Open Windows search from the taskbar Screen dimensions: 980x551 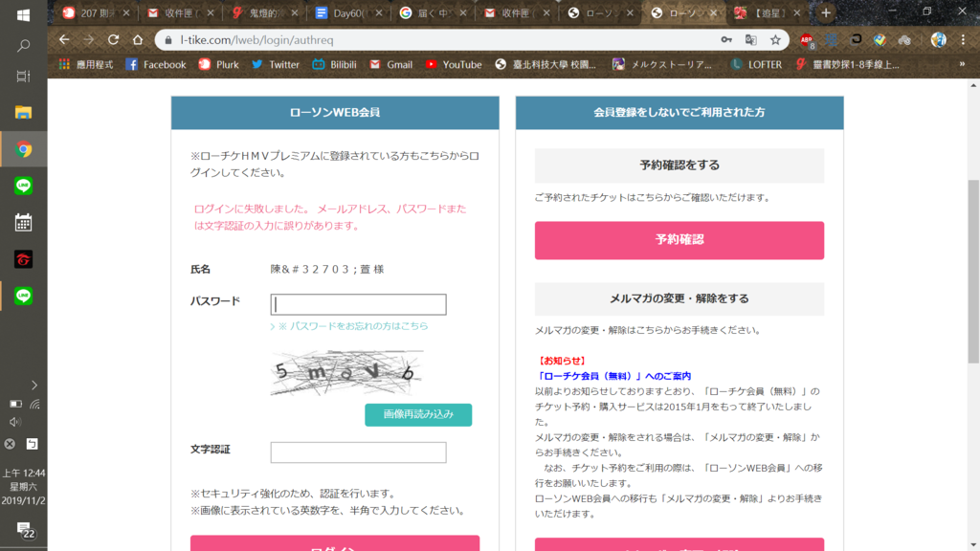point(23,46)
